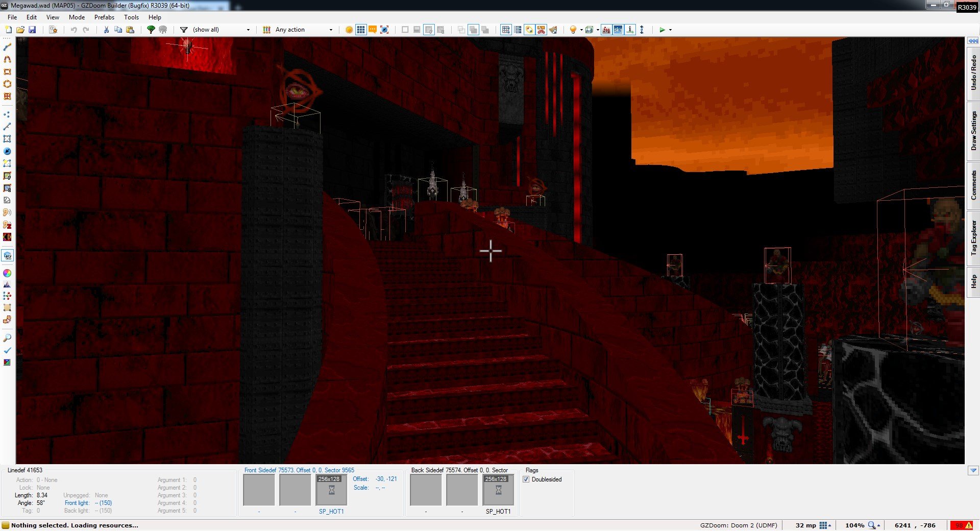Open the File menu
This screenshot has height=531, width=980.
12,17
